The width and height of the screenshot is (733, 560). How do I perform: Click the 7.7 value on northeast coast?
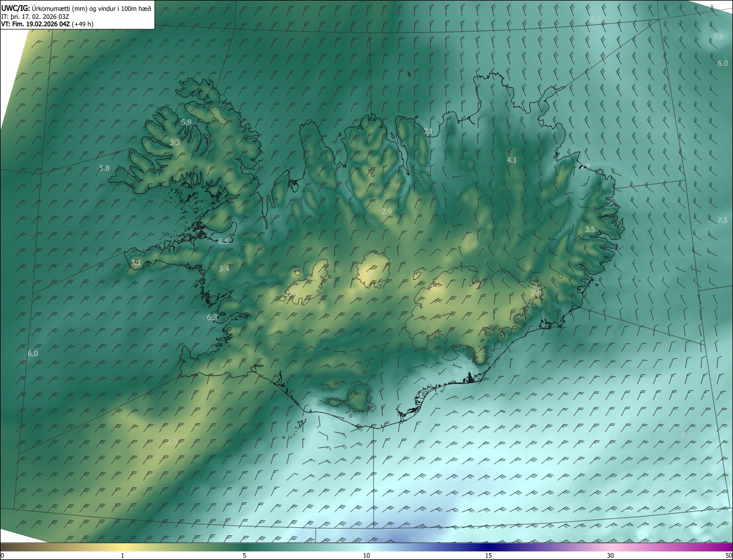[x=584, y=167]
